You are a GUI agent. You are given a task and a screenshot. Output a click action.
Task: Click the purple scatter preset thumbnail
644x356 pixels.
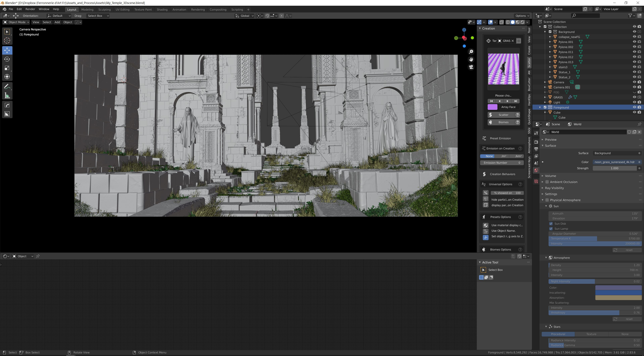pyautogui.click(x=503, y=69)
